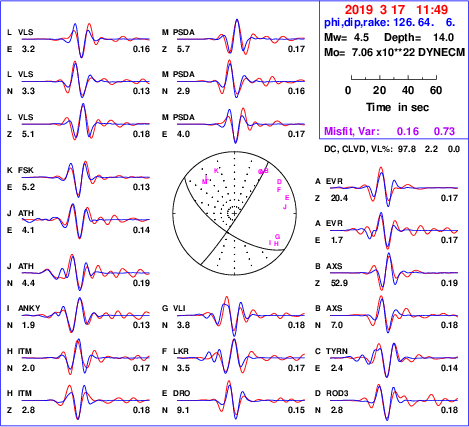Select the ATH N waveform trace

[x=86, y=272]
